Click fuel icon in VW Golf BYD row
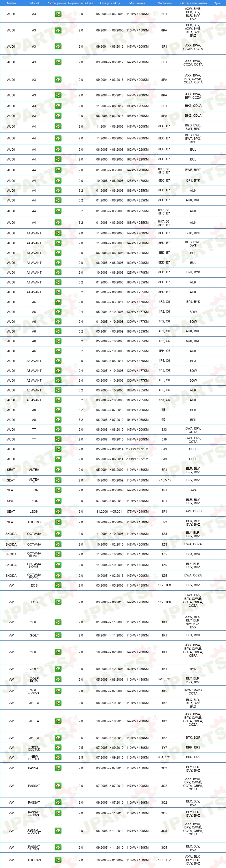The image size is (226, 868). pyautogui.click(x=58, y=669)
